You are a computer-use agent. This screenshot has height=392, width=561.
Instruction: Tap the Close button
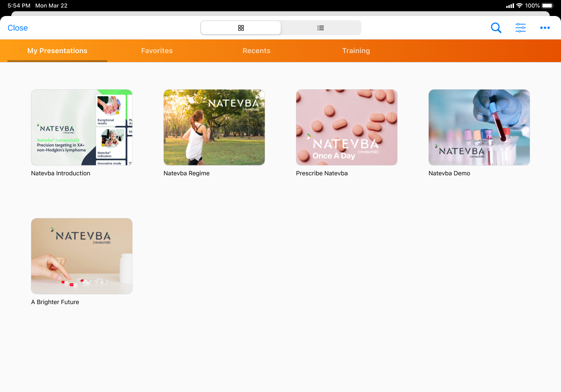pos(18,28)
